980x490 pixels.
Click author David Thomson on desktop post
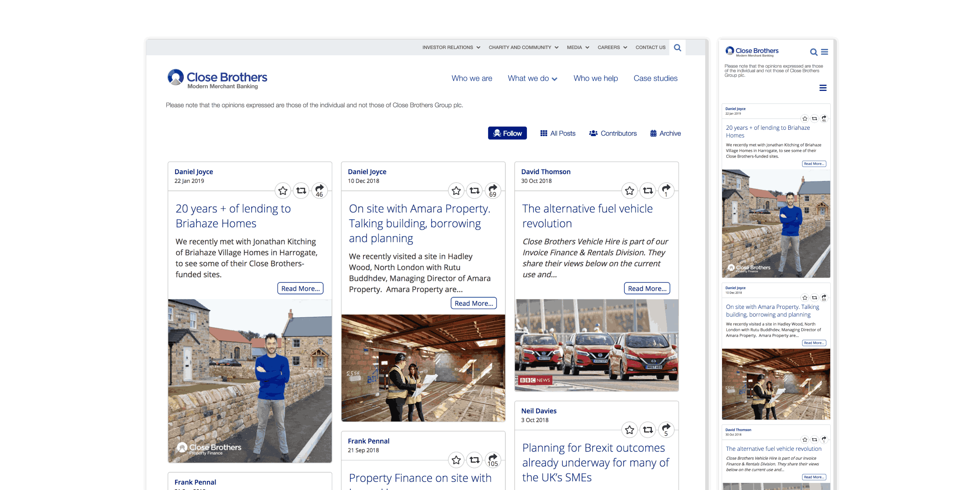click(x=546, y=172)
